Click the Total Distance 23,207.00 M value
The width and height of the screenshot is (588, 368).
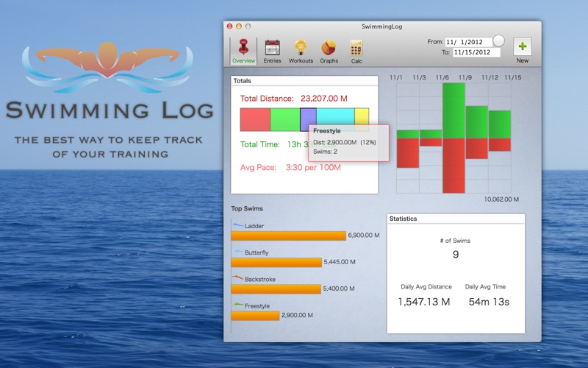(x=324, y=99)
